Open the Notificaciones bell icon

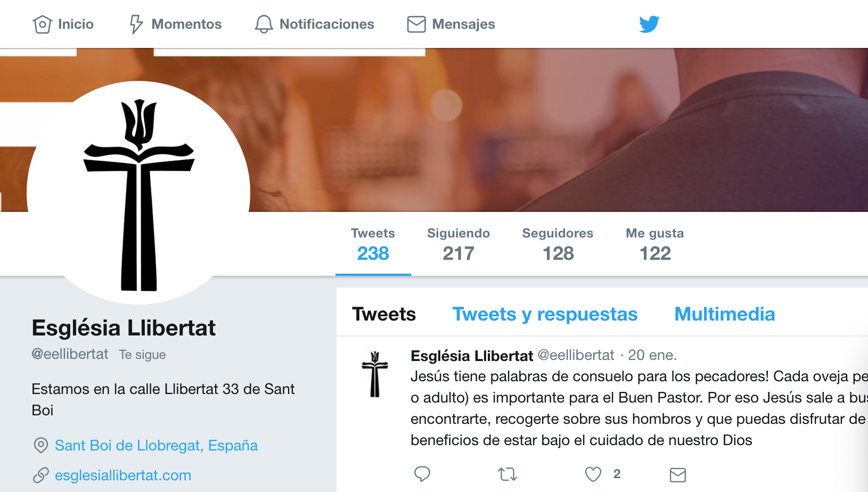[264, 24]
